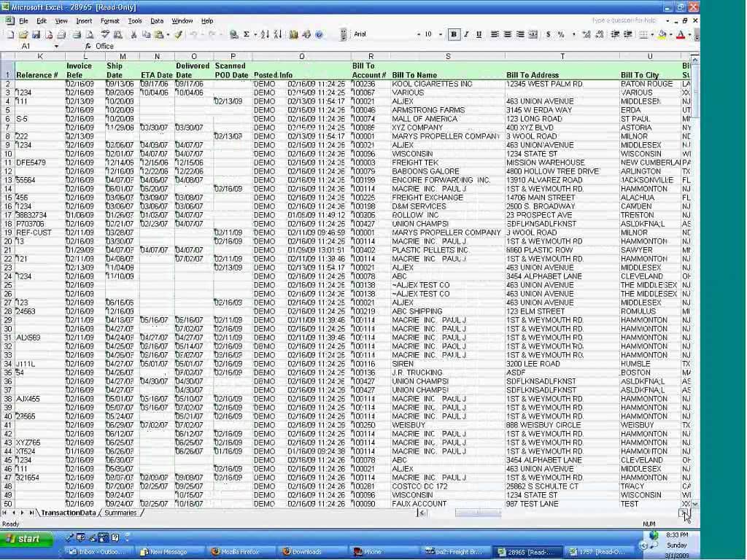Open the Data menu
Image resolution: width=747 pixels, height=560 pixels.
tap(157, 21)
